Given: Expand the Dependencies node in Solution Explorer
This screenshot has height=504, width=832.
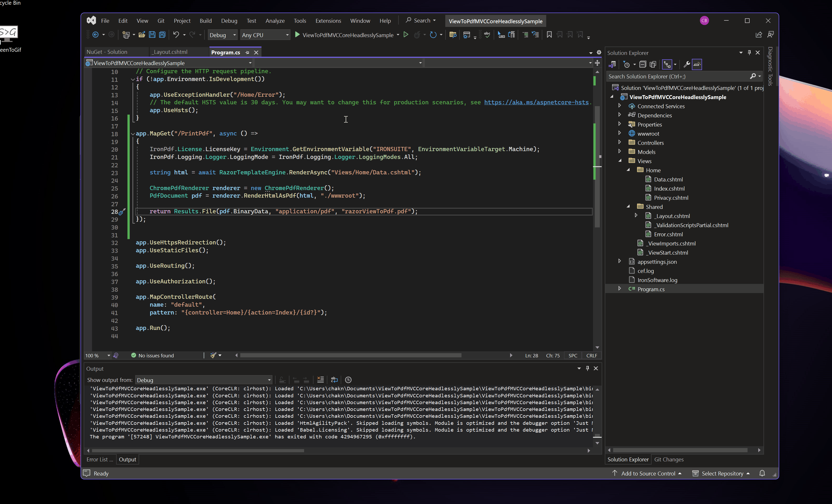Looking at the screenshot, I should tap(620, 115).
